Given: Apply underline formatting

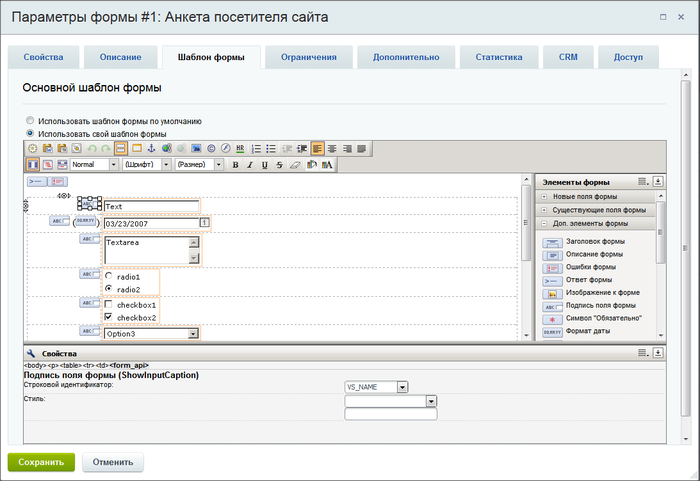Looking at the screenshot, I should point(265,165).
